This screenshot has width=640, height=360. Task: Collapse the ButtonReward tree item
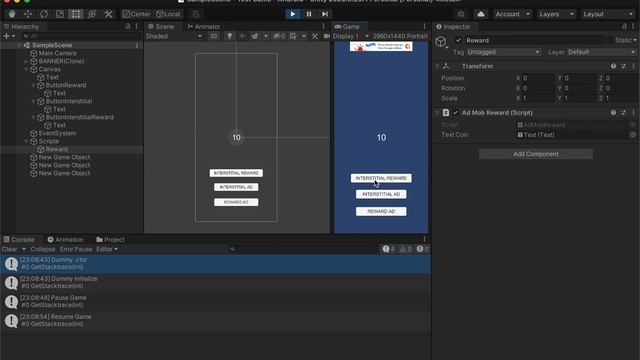[x=33, y=85]
